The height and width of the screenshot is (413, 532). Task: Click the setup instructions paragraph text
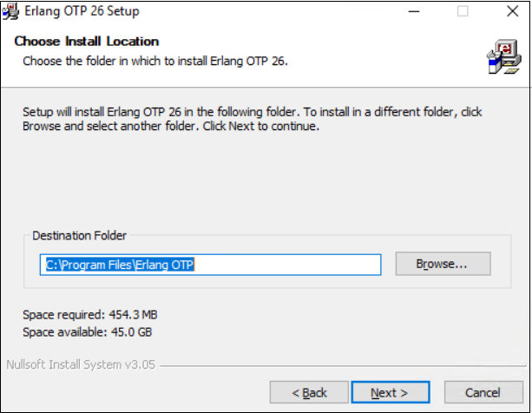(x=252, y=119)
